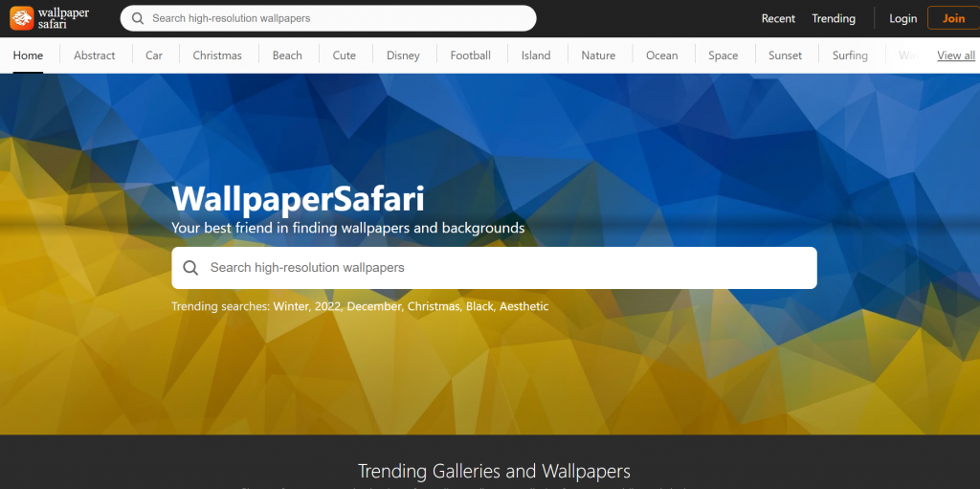This screenshot has width=980, height=489.
Task: Open the Car category
Action: coord(154,56)
